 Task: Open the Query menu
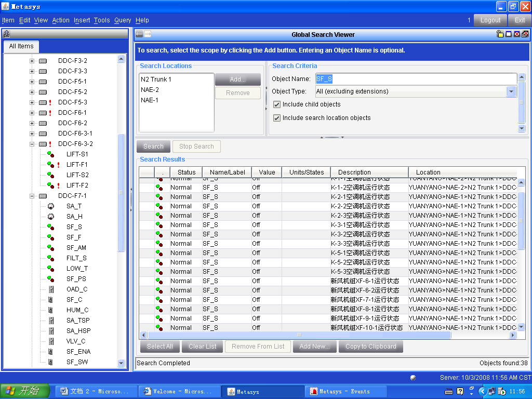click(x=123, y=20)
